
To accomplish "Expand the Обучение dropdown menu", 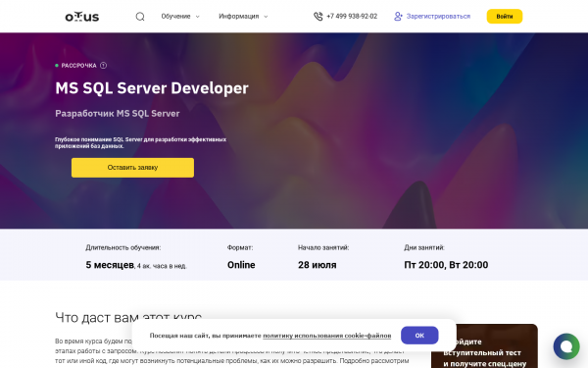I will pyautogui.click(x=180, y=16).
